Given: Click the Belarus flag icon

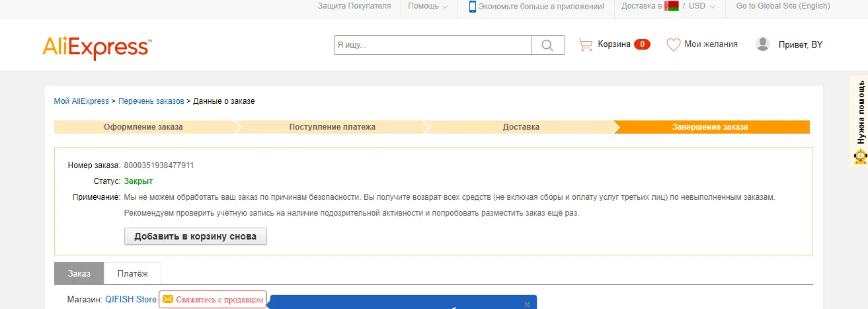Looking at the screenshot, I should [x=672, y=6].
